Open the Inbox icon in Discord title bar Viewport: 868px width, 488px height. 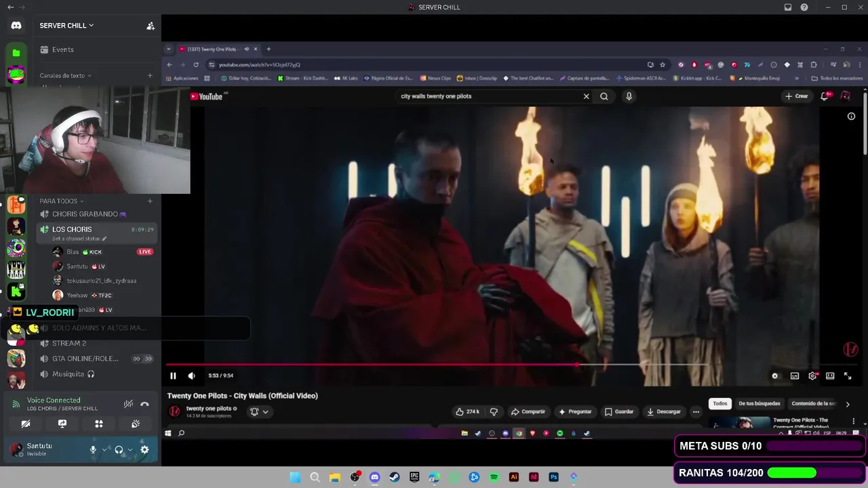pos(788,7)
